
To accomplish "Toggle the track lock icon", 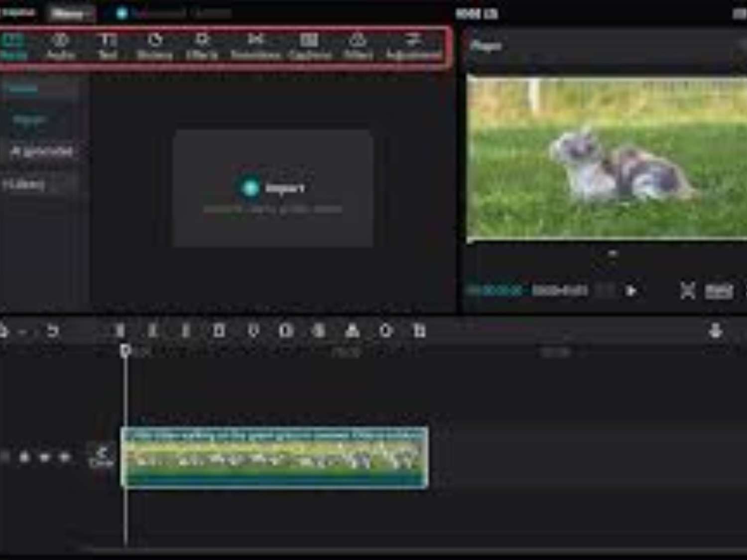I will 24,456.
